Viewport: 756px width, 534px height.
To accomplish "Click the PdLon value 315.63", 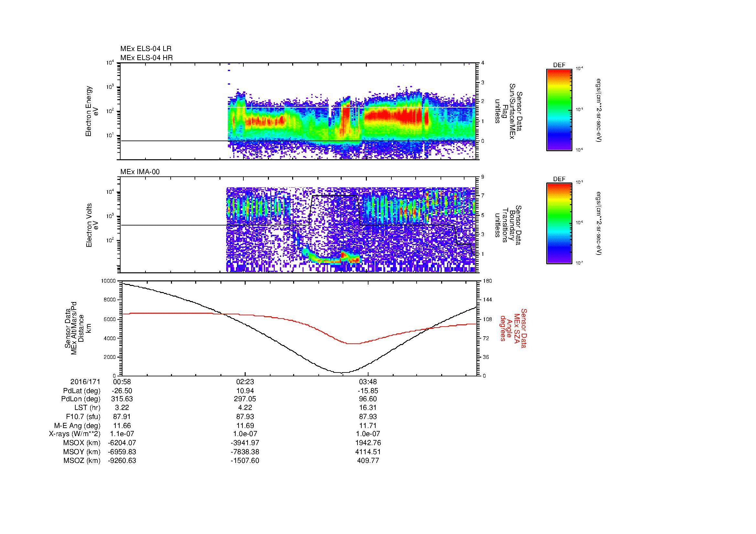I will point(122,399).
